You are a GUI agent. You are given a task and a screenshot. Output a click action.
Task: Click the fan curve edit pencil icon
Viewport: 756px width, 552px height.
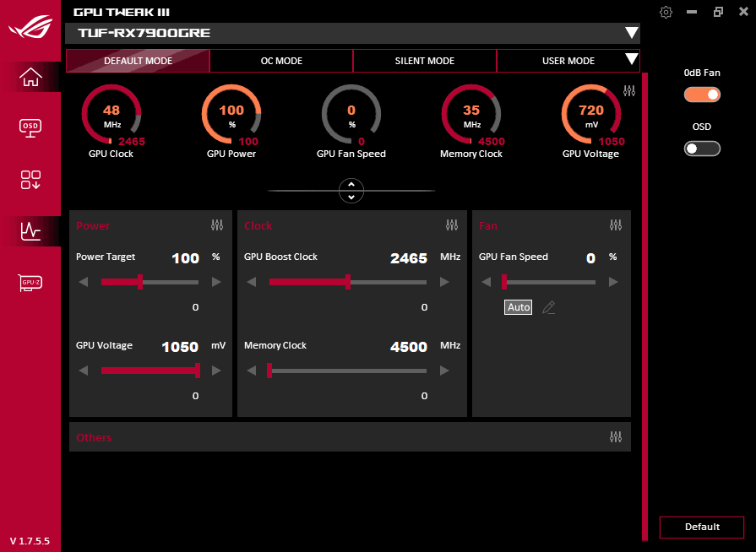pyautogui.click(x=549, y=307)
